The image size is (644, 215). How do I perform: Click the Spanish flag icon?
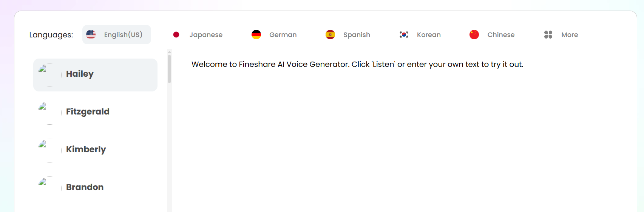click(x=330, y=35)
